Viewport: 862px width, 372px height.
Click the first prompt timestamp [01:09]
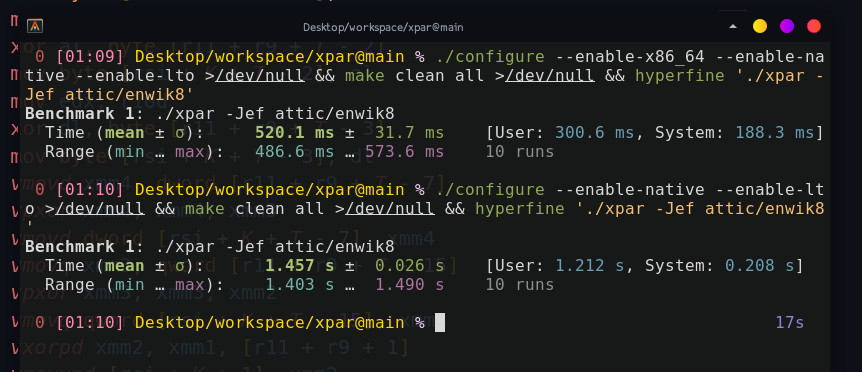pyautogui.click(x=90, y=57)
